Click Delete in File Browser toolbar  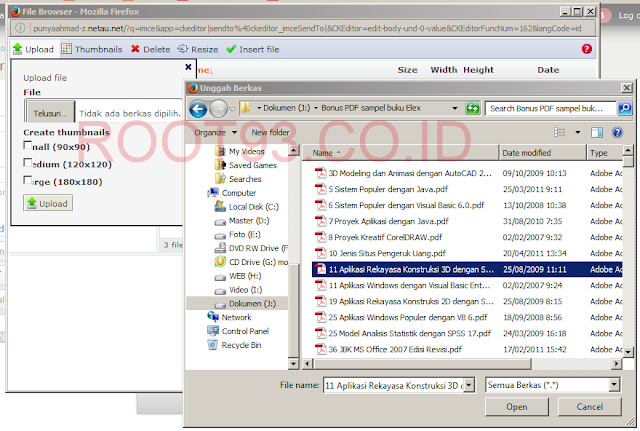click(x=151, y=49)
